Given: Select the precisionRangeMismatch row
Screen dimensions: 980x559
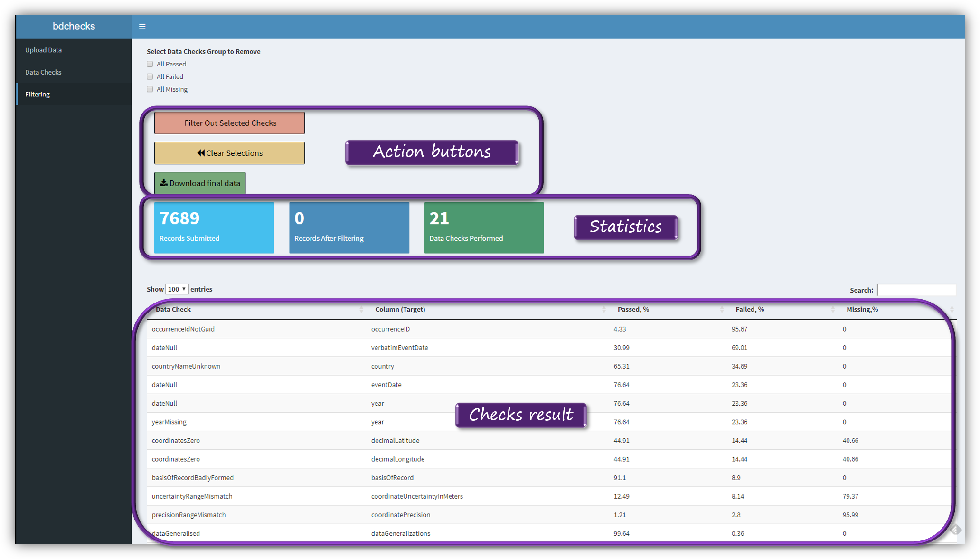Looking at the screenshot, I should [551, 515].
